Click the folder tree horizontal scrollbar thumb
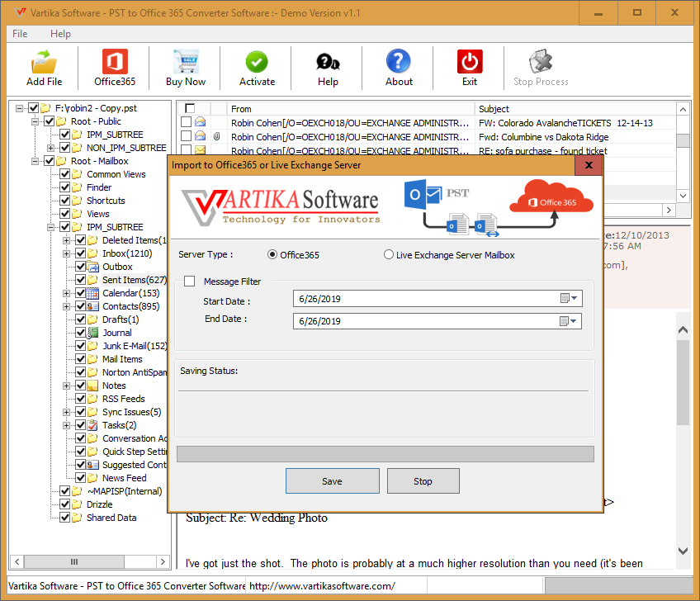 pyautogui.click(x=74, y=561)
